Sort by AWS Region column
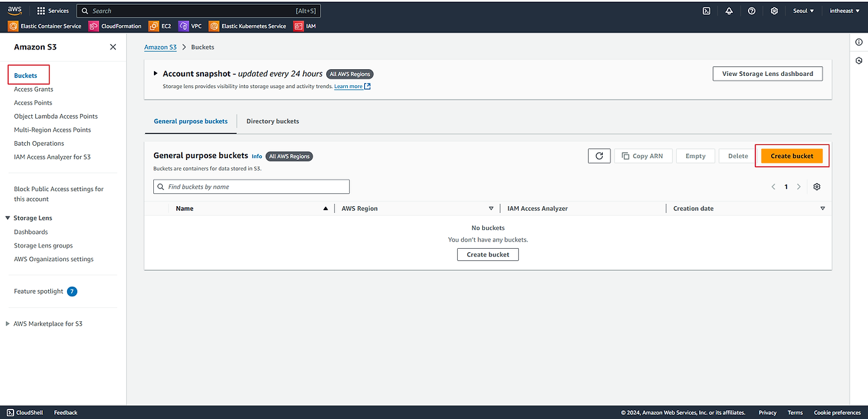This screenshot has width=868, height=419. pyautogui.click(x=491, y=209)
